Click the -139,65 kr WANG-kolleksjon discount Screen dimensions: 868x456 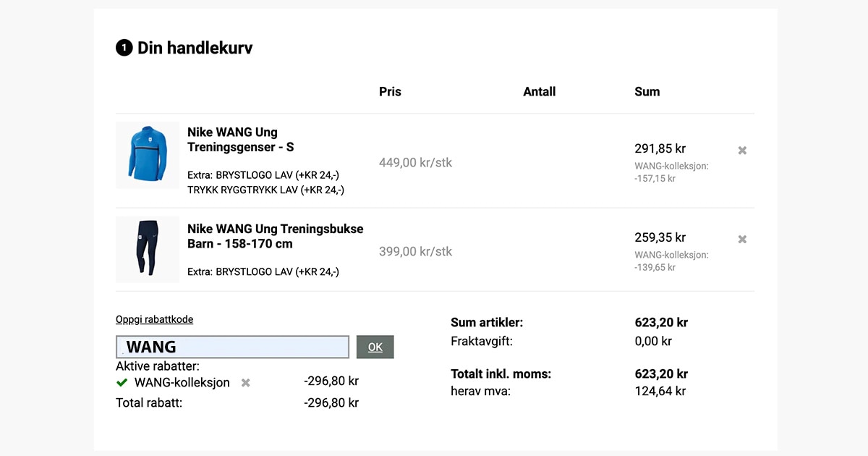click(x=655, y=267)
